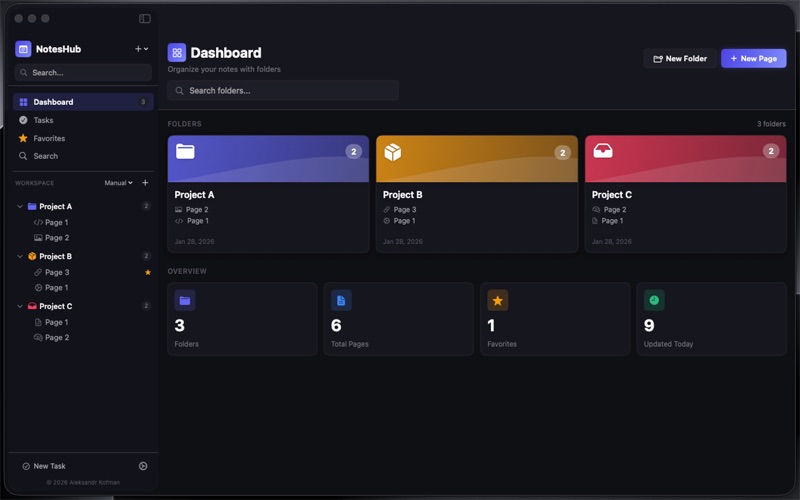This screenshot has width=800, height=500.
Task: Open the Manual sort dropdown
Action: pos(118,183)
